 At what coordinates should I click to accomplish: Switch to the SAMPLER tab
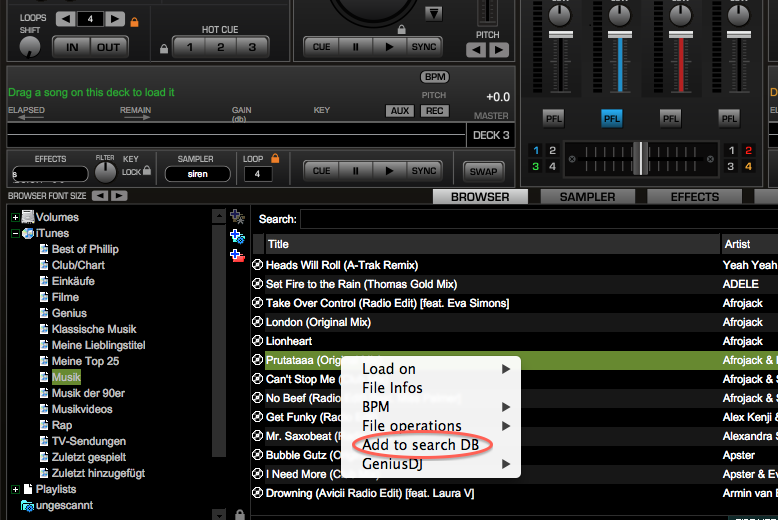pos(587,197)
